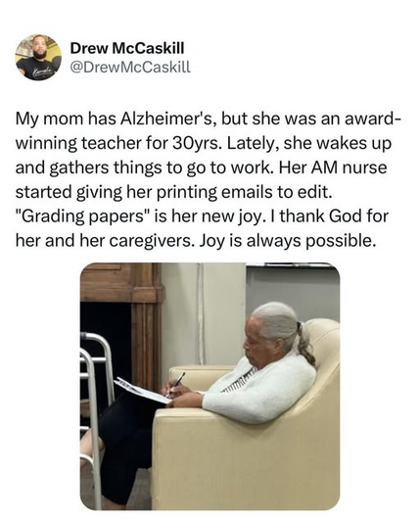Screen dimensions: 420x525
Task: Open the @DrewMcCaskill handle link
Action: click(130, 68)
